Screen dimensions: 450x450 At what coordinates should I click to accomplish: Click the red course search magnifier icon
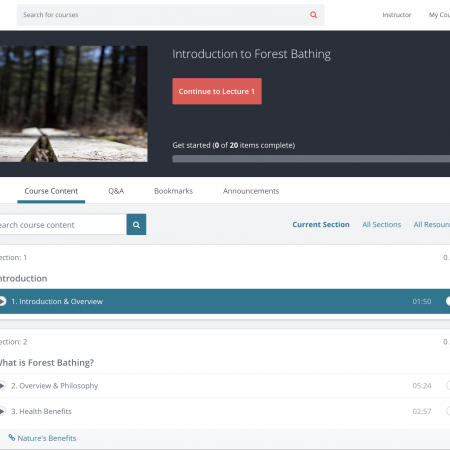pos(313,15)
